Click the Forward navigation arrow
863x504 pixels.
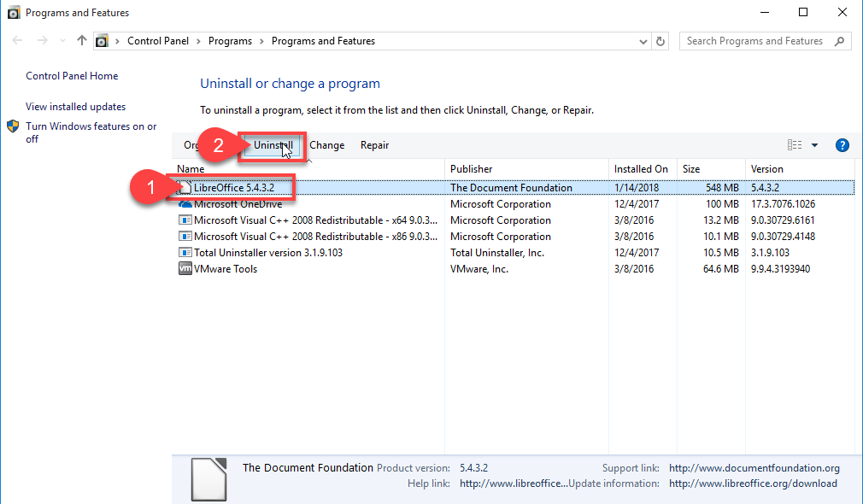tap(43, 41)
